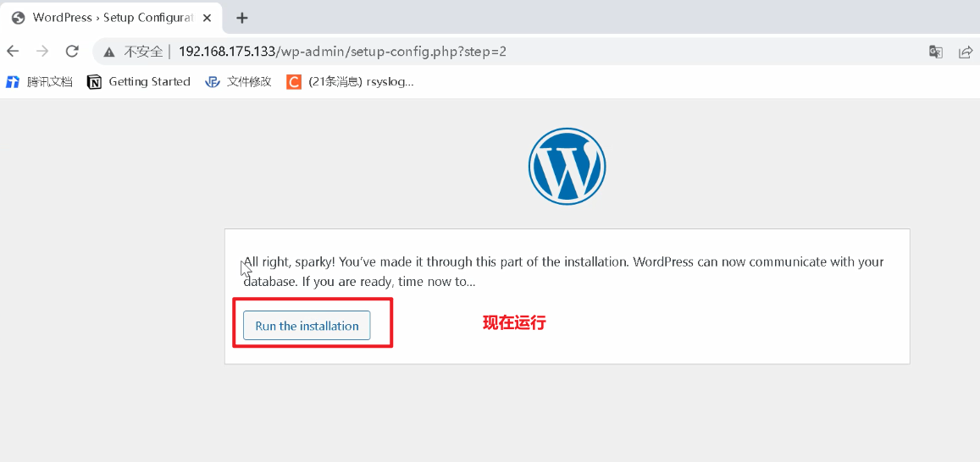The width and height of the screenshot is (980, 462).
Task: Go back with the browser back arrow
Action: 13,52
